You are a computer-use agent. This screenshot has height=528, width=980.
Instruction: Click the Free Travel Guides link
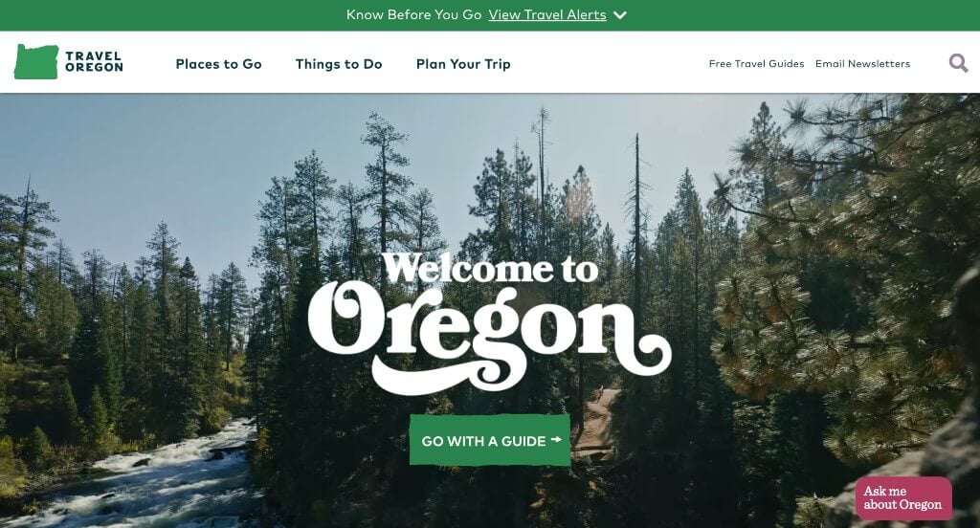click(x=756, y=64)
